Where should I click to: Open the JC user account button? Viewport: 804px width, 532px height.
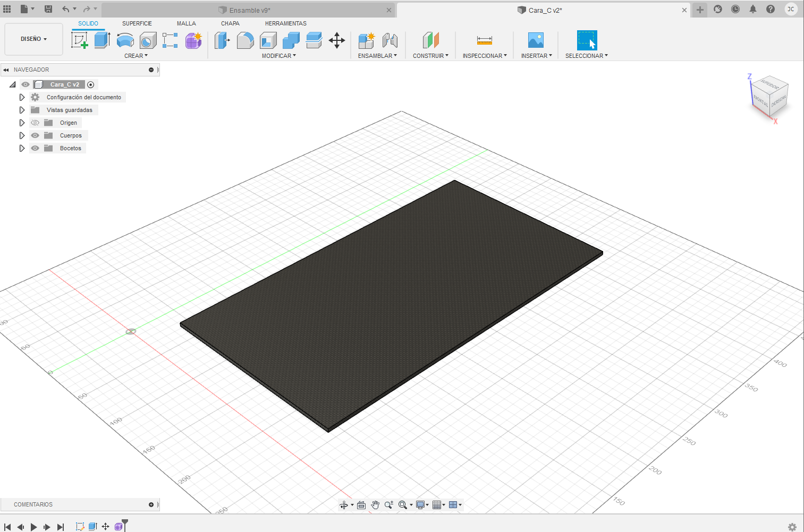pos(791,9)
